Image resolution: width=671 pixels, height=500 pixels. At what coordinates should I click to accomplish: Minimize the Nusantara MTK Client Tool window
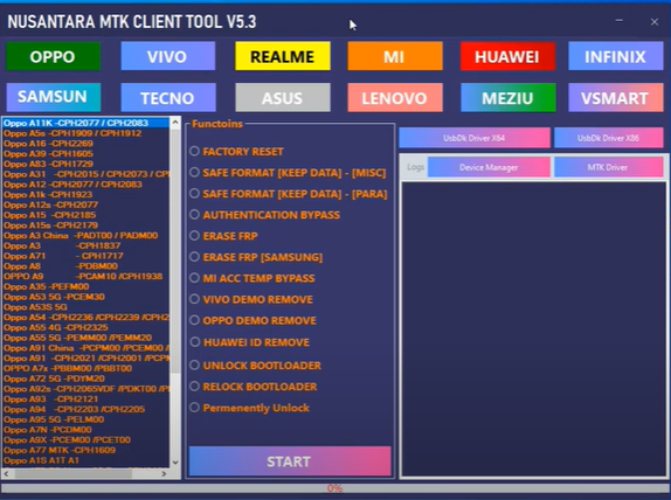tap(619, 21)
